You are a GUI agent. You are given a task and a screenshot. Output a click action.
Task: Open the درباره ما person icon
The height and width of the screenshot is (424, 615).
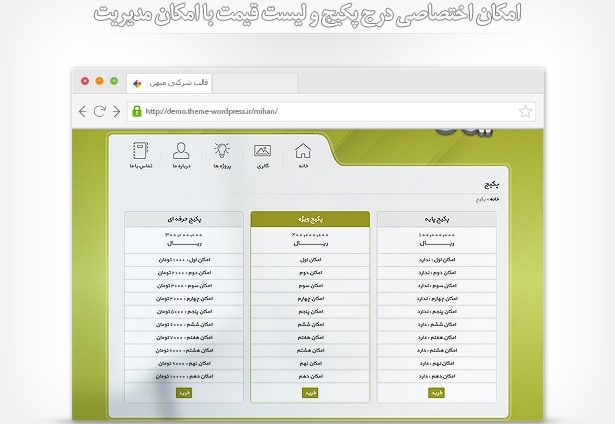point(180,156)
